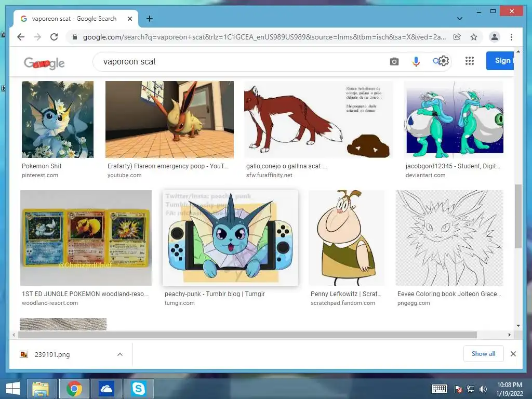The width and height of the screenshot is (532, 399).
Task: Reload the current page
Action: click(x=54, y=37)
